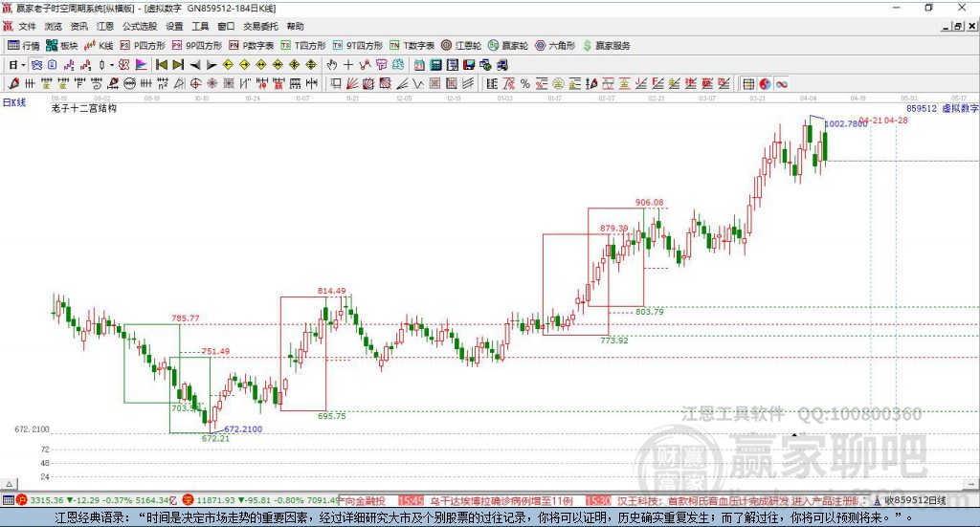Open the 帮助 menu
Image resolution: width=980 pixels, height=527 pixels.
tap(295, 26)
